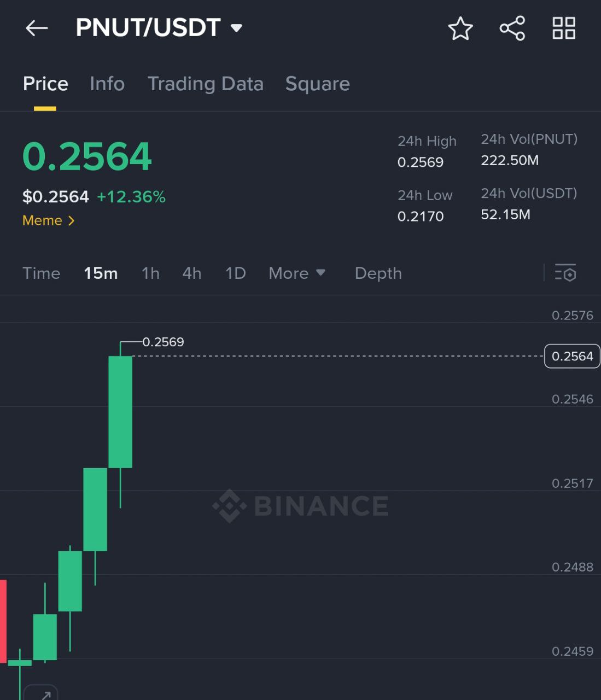Tap the +12.36% change value
This screenshot has width=601, height=700.
pyautogui.click(x=131, y=197)
